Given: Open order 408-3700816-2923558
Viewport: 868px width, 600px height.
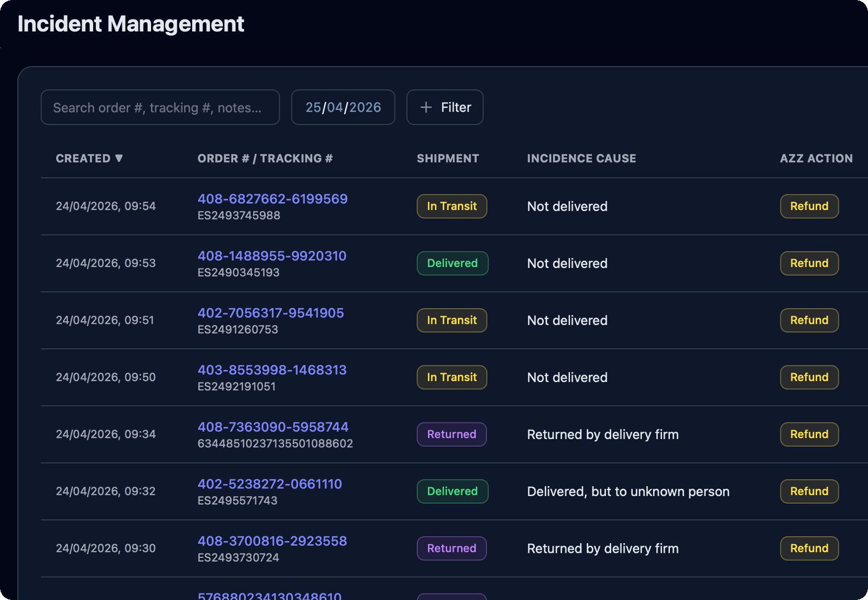Looking at the screenshot, I should 272,541.
